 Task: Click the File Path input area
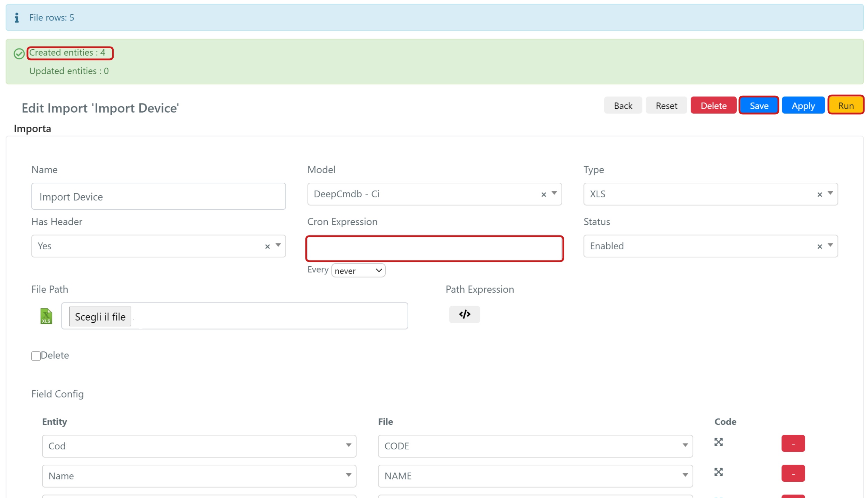tap(235, 316)
